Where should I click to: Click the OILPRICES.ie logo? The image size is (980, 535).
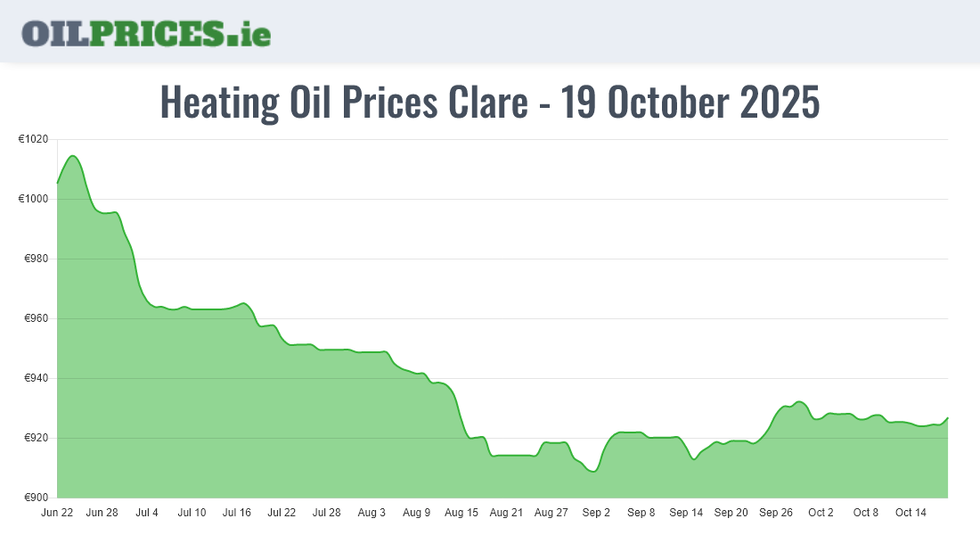(146, 33)
